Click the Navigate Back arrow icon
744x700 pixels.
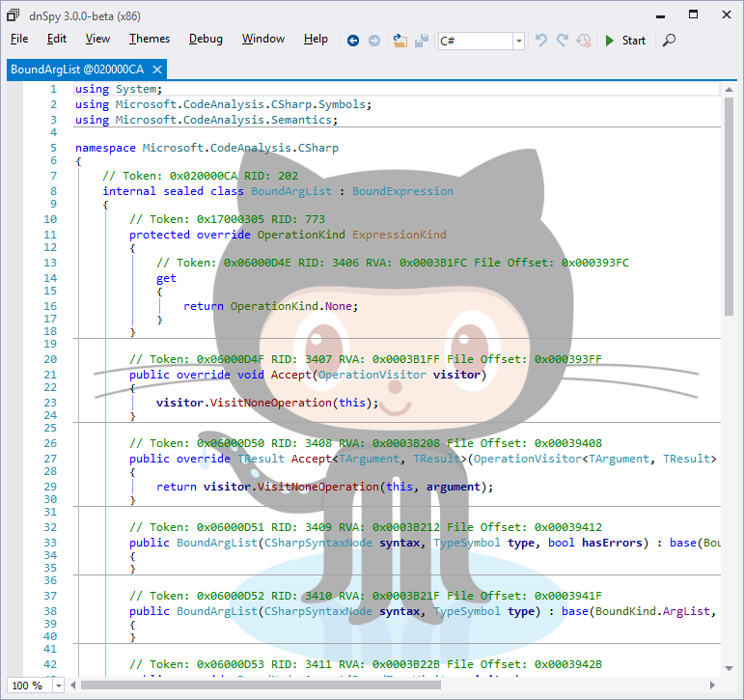352,41
